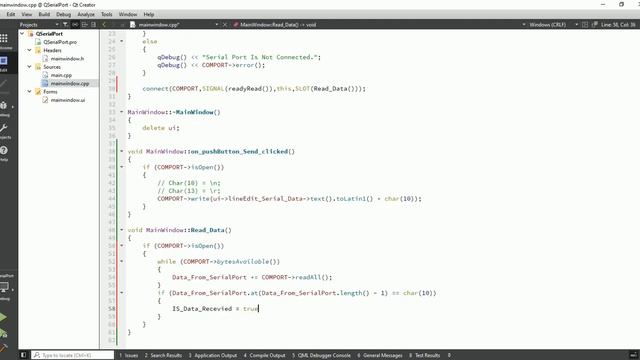Collapse the Sources folder
640x360 pixels.
[29, 67]
